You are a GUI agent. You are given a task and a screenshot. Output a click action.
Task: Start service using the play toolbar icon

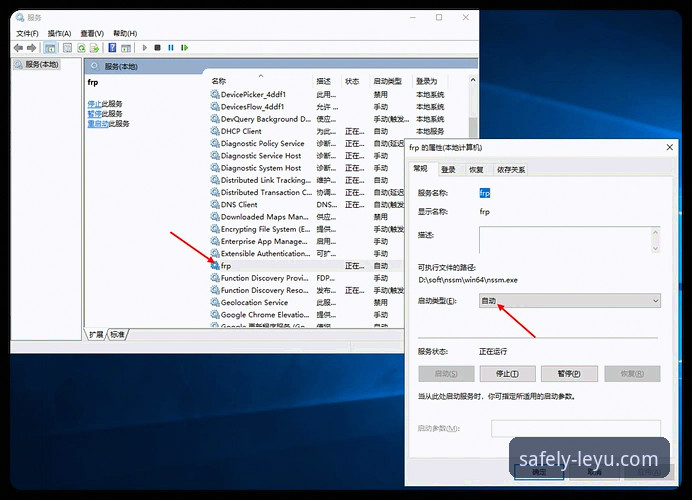point(144,48)
